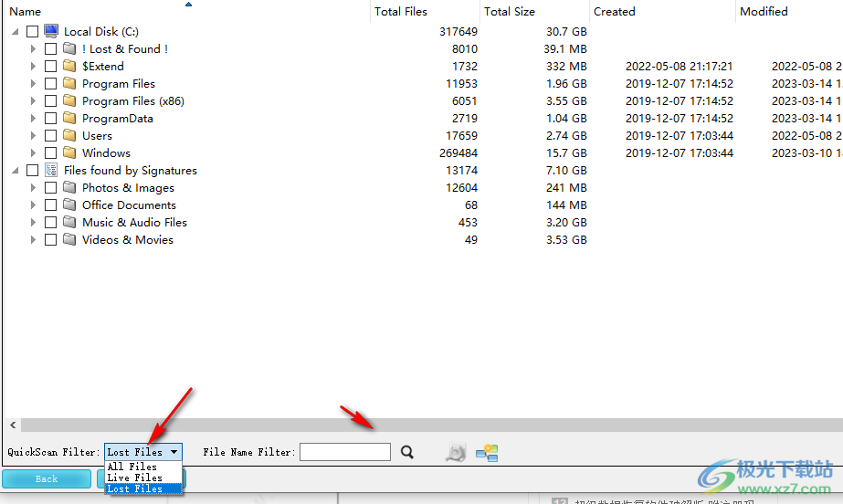This screenshot has height=504, width=843.
Task: Click the Local Disk (C:) drive icon
Action: 51,31
